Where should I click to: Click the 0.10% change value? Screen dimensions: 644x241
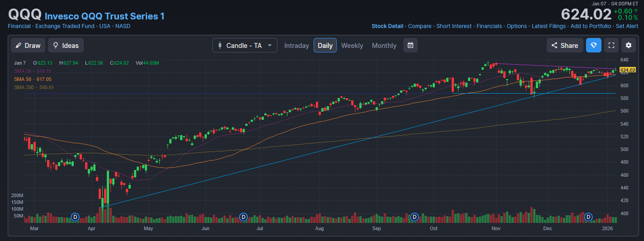pyautogui.click(x=628, y=18)
